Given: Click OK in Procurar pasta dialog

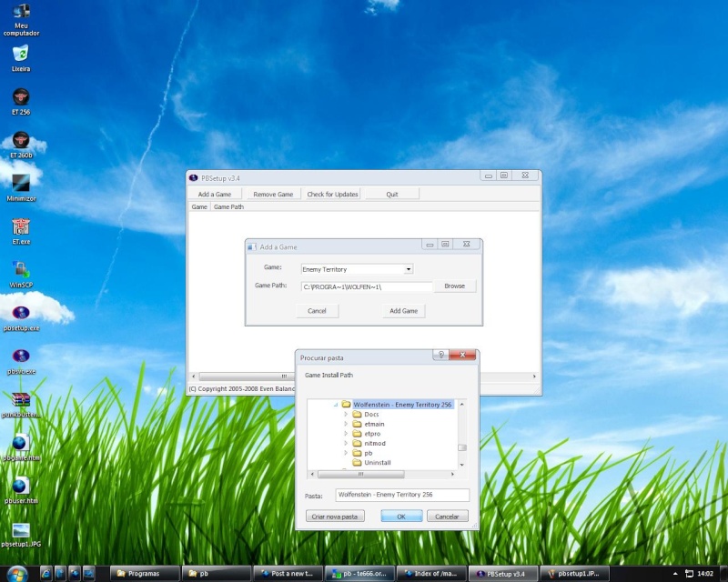Looking at the screenshot, I should click(x=401, y=517).
